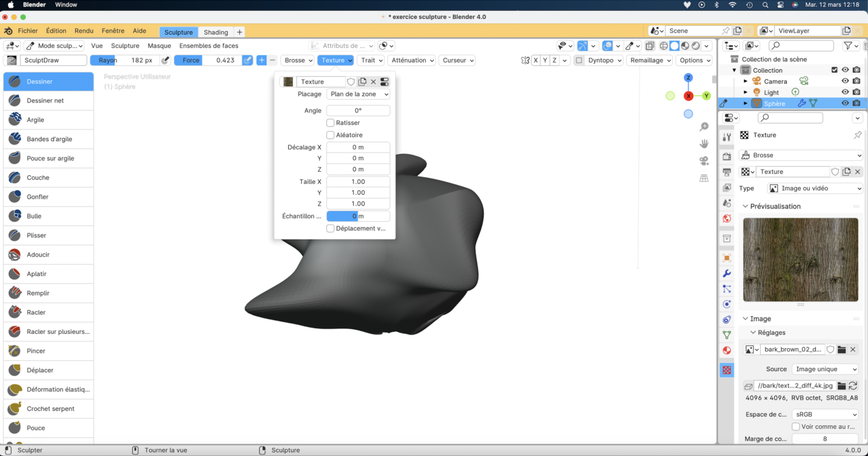Image resolution: width=868 pixels, height=456 pixels.
Task: Click the Atténuation brush settings button
Action: click(412, 60)
